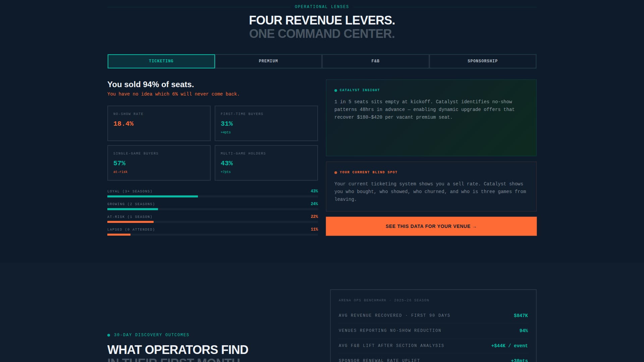This screenshot has width=644, height=362.
Task: Click the 30-Day Discovery Outcomes dot
Action: [109, 335]
